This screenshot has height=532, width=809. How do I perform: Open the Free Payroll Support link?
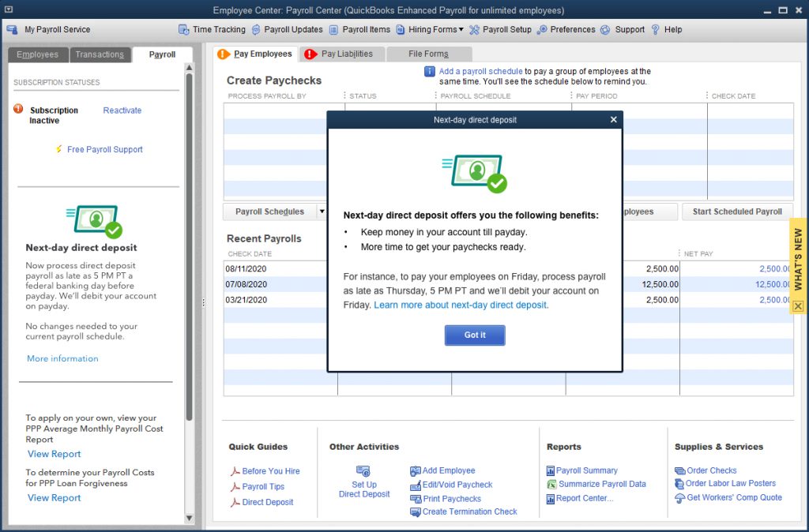point(105,149)
